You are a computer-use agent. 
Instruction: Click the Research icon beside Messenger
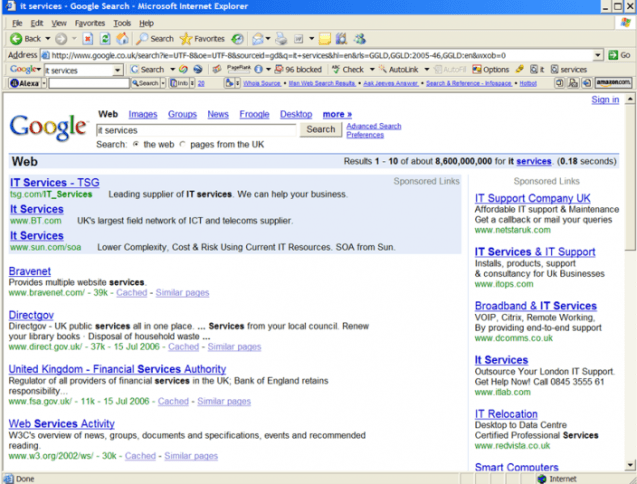coord(342,39)
